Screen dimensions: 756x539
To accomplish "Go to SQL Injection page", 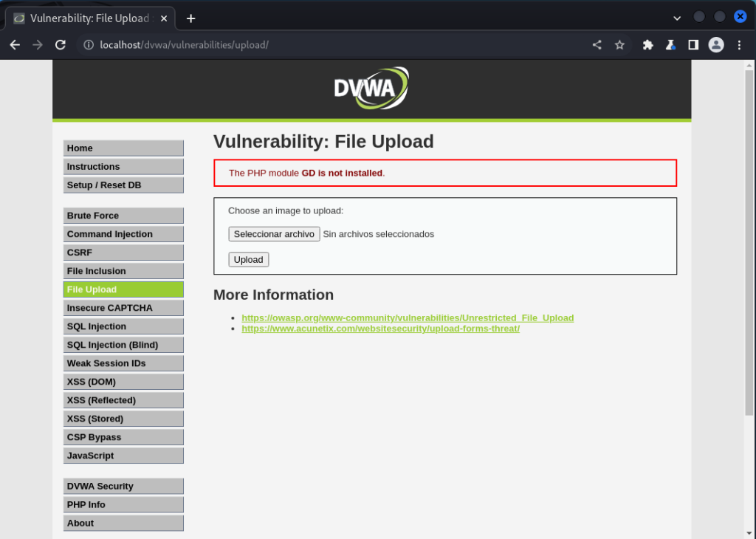I will tap(123, 326).
